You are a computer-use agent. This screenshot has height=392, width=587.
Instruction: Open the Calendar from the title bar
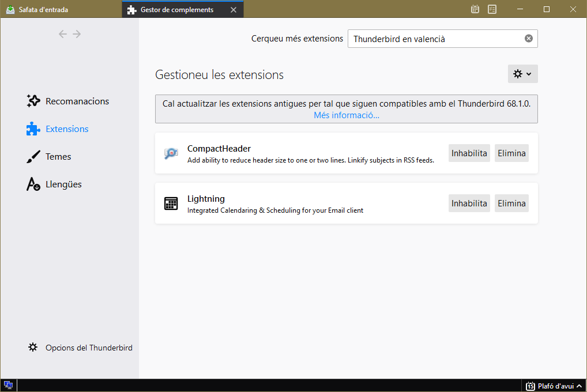click(x=475, y=9)
